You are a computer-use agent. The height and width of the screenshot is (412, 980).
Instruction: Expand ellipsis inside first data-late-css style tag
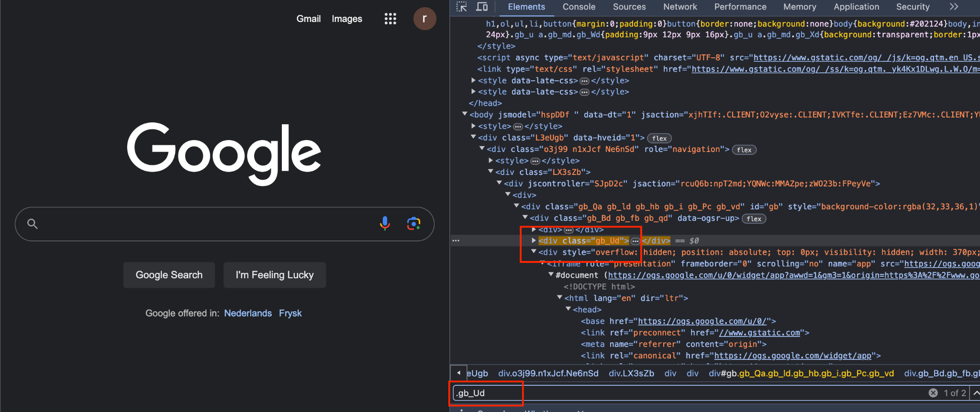click(x=584, y=81)
